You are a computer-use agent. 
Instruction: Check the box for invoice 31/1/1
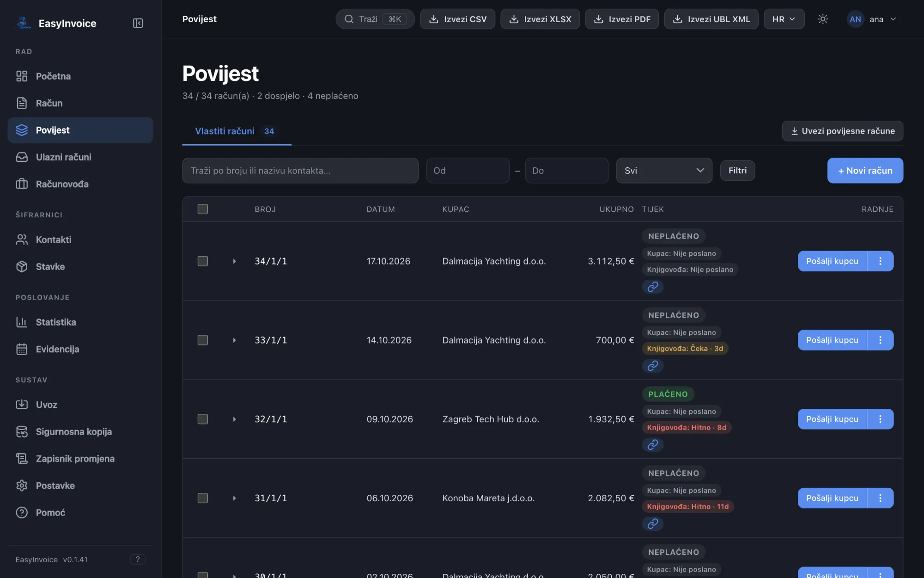click(203, 498)
